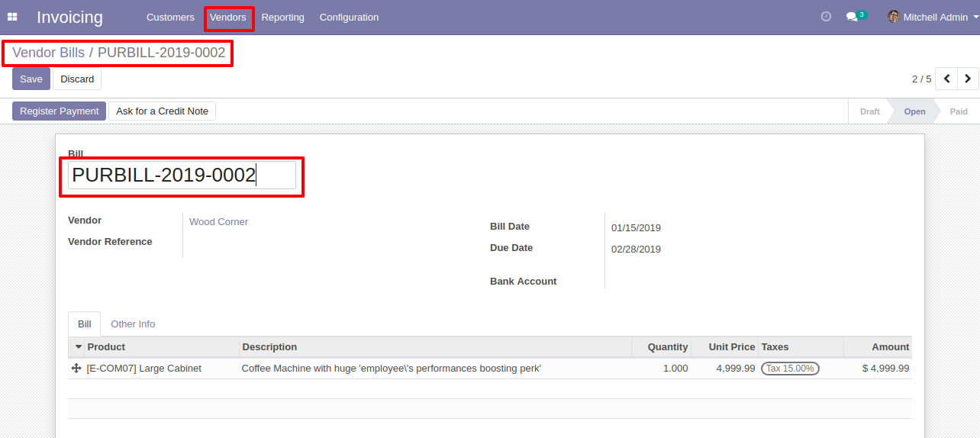Open the activities clock icon
Viewport: 980px width, 438px height.
[x=826, y=17]
